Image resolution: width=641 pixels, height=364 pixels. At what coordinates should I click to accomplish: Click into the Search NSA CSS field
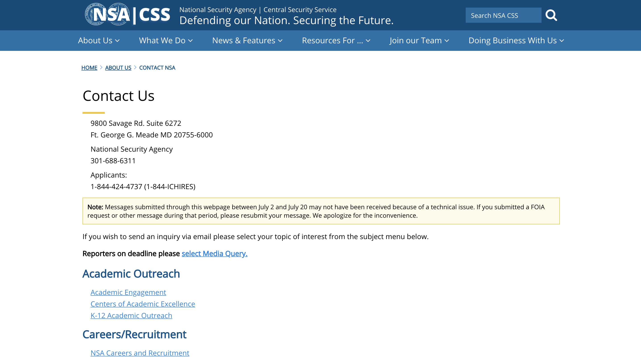[503, 15]
